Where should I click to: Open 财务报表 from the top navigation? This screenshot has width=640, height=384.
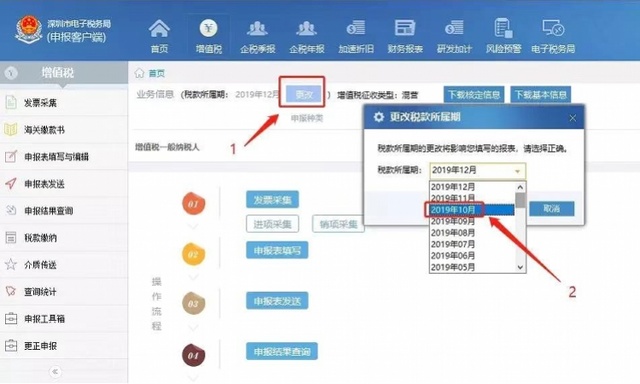point(405,36)
